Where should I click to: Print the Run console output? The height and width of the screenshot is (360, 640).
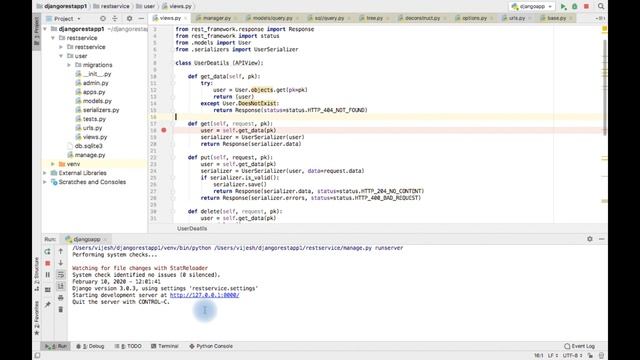coord(60,298)
